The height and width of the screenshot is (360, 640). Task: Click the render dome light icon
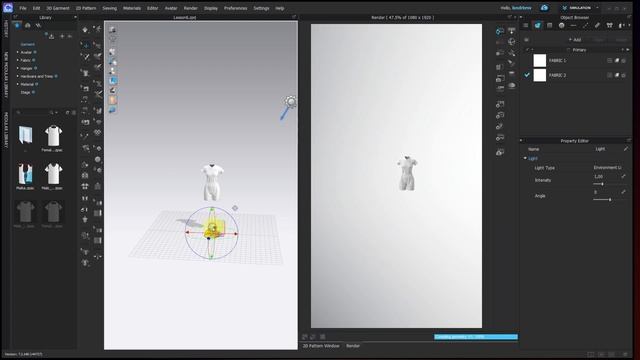coord(512,86)
